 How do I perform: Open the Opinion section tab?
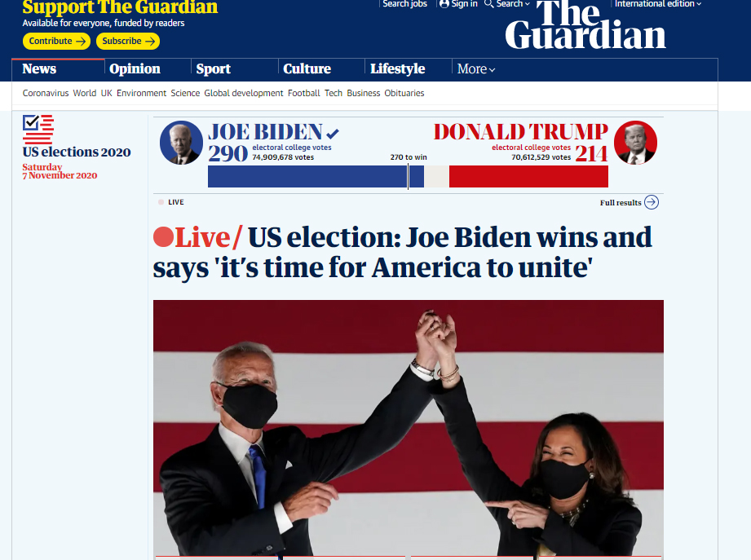(135, 69)
